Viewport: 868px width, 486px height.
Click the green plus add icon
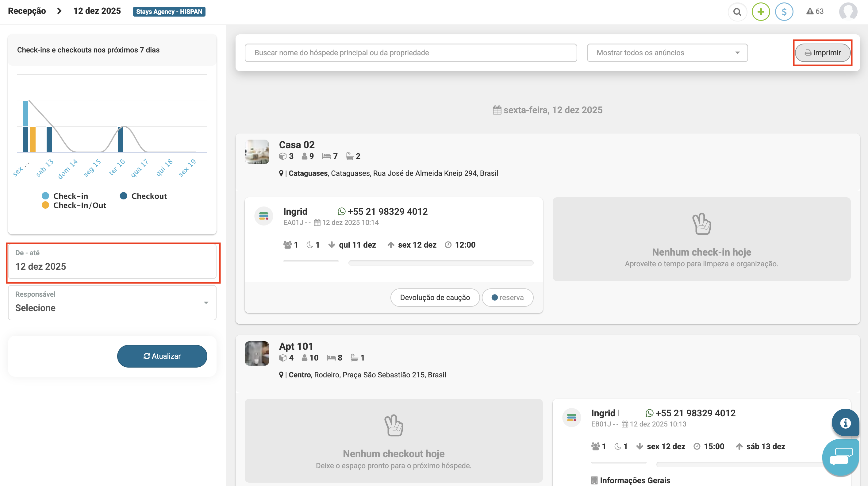761,12
